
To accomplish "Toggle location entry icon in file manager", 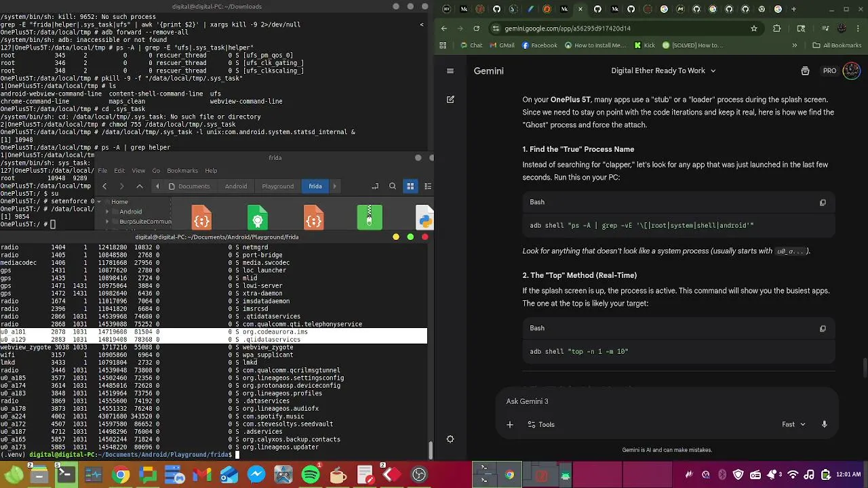I will pyautogui.click(x=375, y=186).
